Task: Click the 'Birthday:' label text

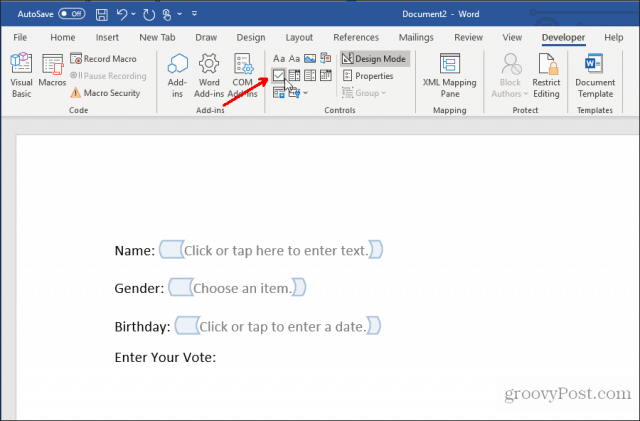Action: [142, 327]
